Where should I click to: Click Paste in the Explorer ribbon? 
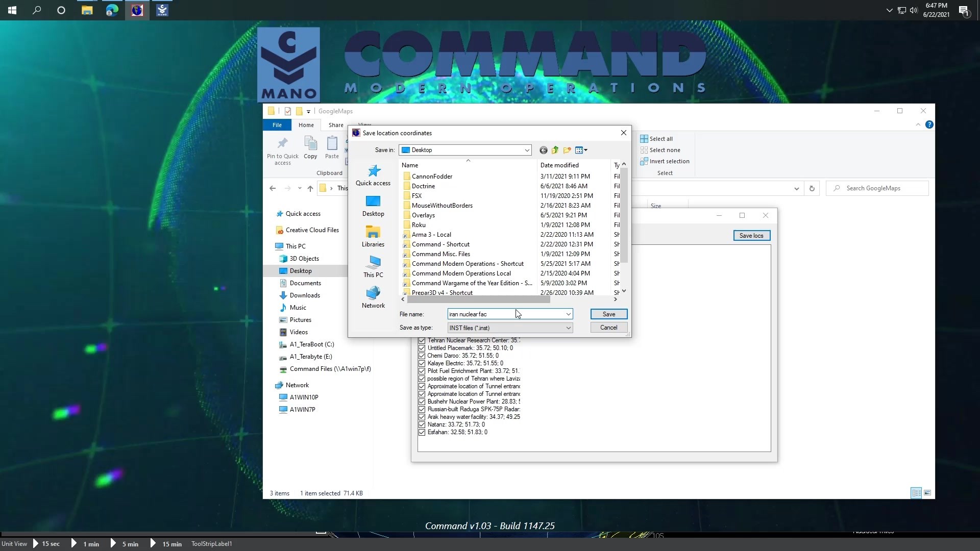(x=332, y=148)
